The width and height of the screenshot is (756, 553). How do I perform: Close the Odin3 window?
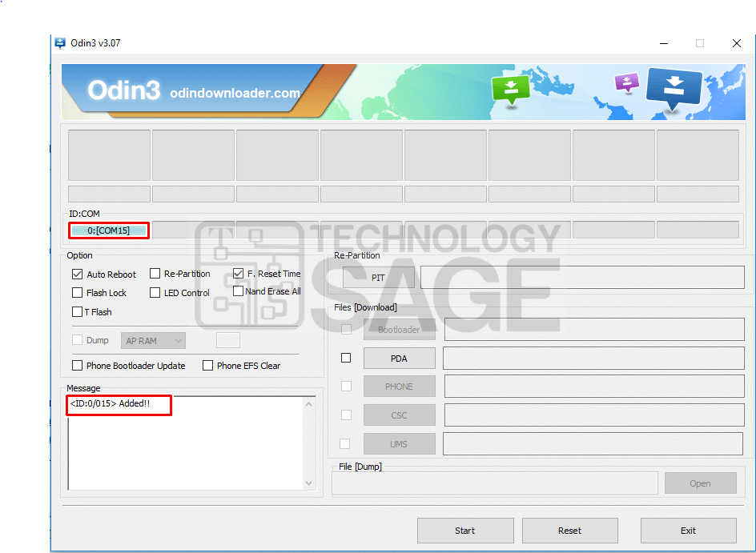pos(736,43)
